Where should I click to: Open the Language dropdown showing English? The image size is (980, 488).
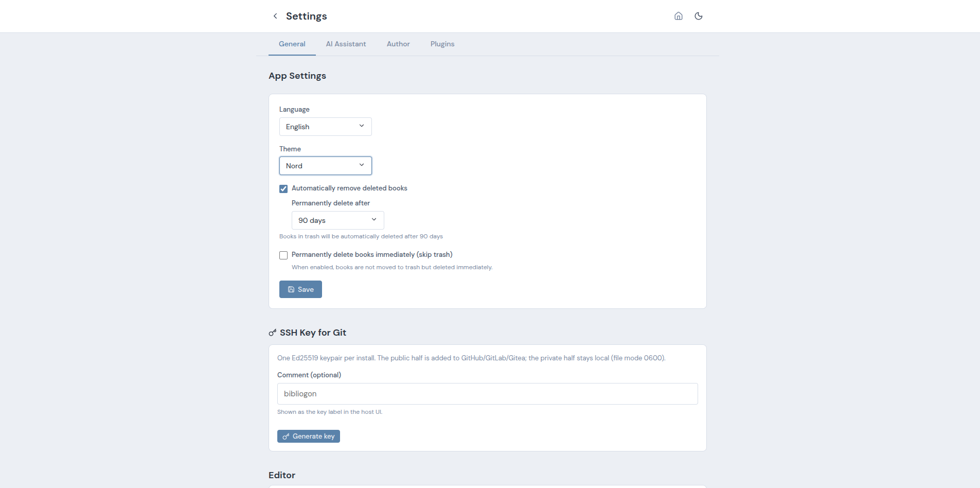pyautogui.click(x=326, y=127)
